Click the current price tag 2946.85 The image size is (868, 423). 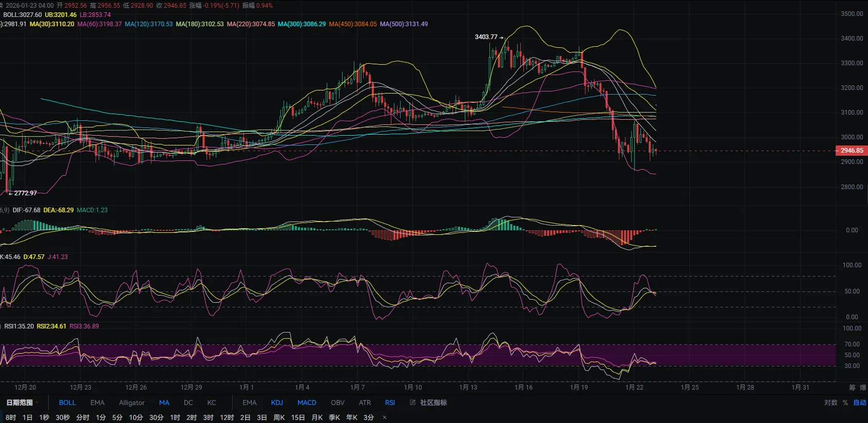point(852,151)
